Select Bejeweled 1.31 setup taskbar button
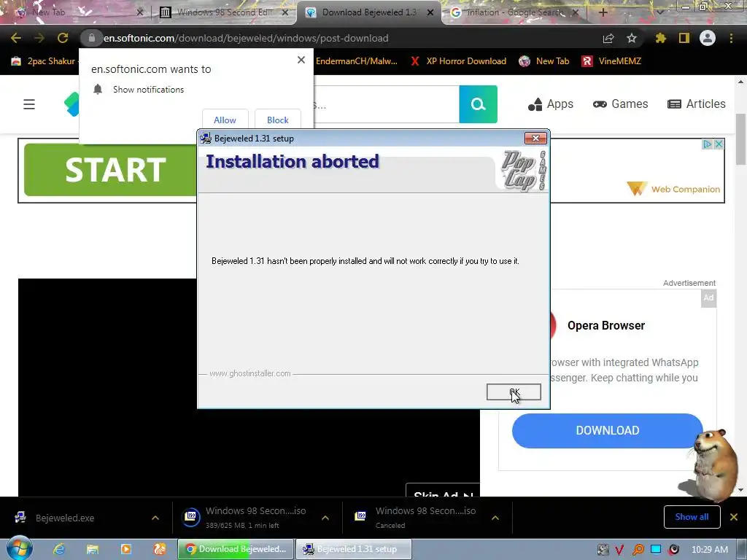Screen dimensions: 747x560 tap(354, 549)
